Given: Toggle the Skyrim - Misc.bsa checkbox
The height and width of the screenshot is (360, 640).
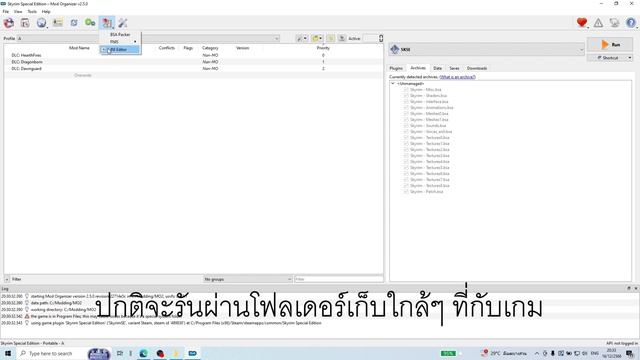Looking at the screenshot, I should (x=406, y=90).
